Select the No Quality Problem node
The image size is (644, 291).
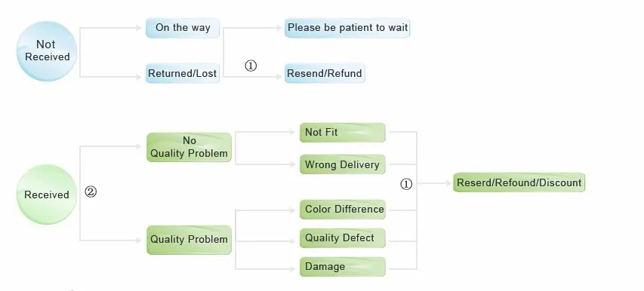point(189,147)
